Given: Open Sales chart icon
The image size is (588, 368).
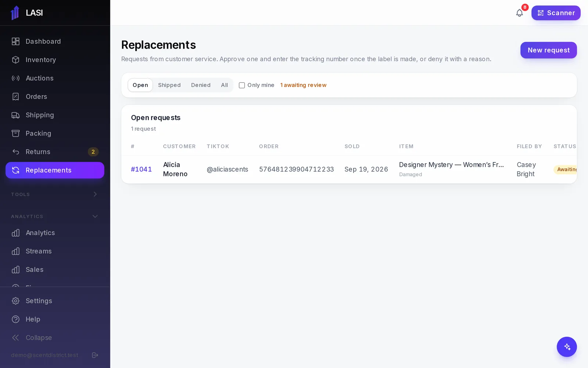Looking at the screenshot, I should click(x=15, y=270).
